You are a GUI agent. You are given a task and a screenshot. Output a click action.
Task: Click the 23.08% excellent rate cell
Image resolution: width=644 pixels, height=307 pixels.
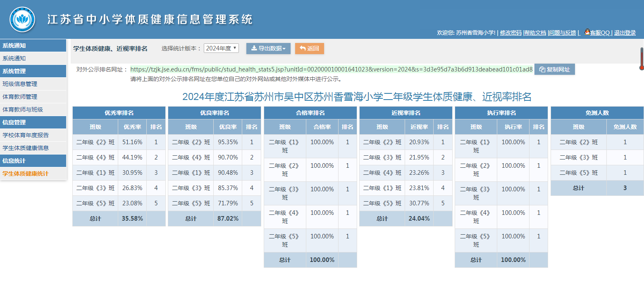[x=132, y=203]
